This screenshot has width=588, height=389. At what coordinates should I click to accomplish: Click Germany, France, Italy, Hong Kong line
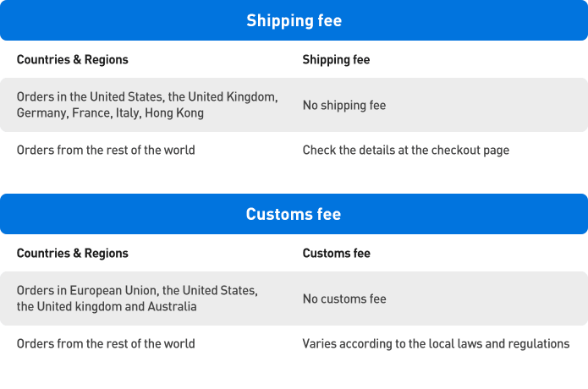tap(110, 112)
